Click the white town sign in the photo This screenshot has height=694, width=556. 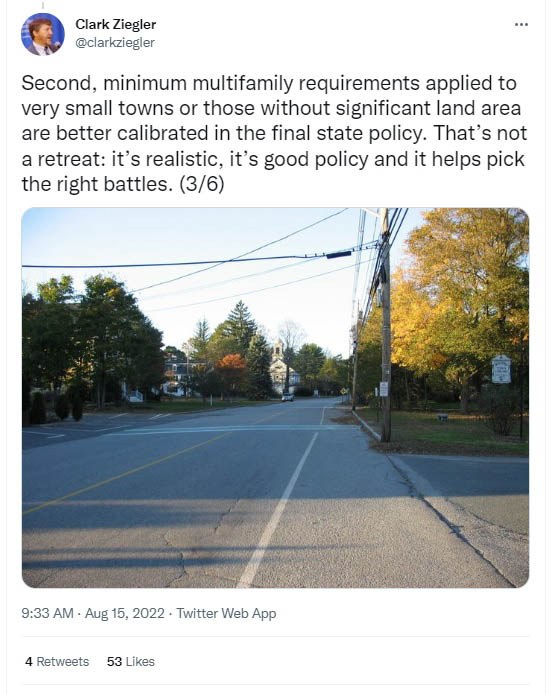click(501, 369)
